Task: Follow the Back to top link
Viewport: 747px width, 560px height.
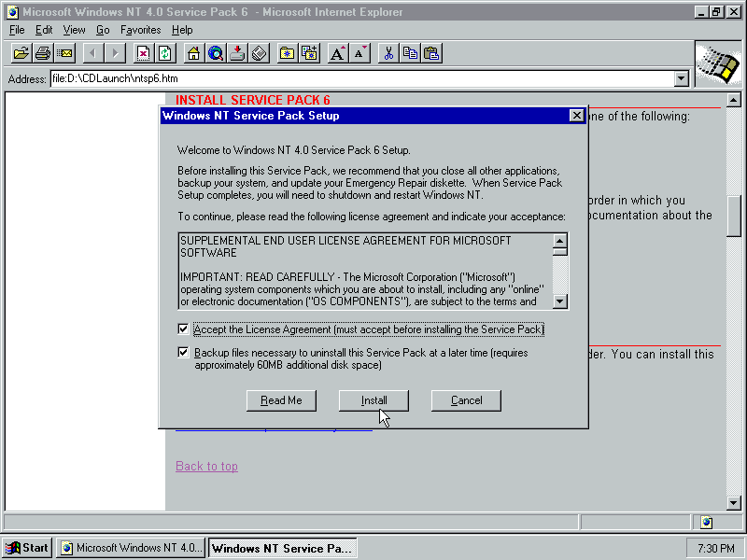Action: pos(206,467)
